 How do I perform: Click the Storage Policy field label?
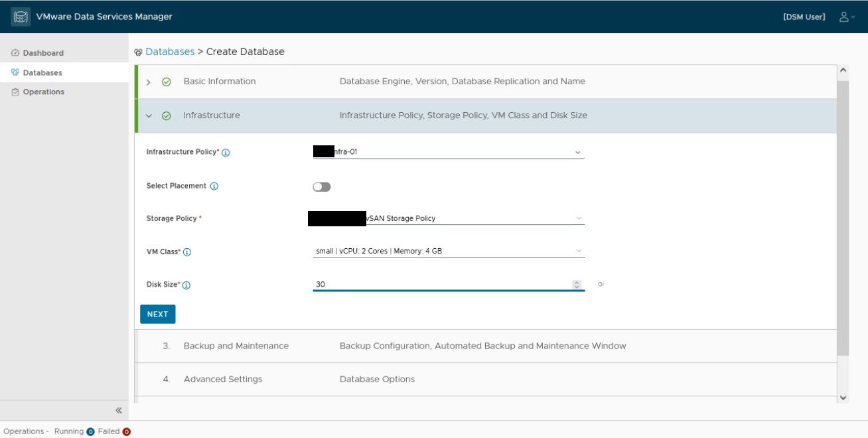coord(174,219)
